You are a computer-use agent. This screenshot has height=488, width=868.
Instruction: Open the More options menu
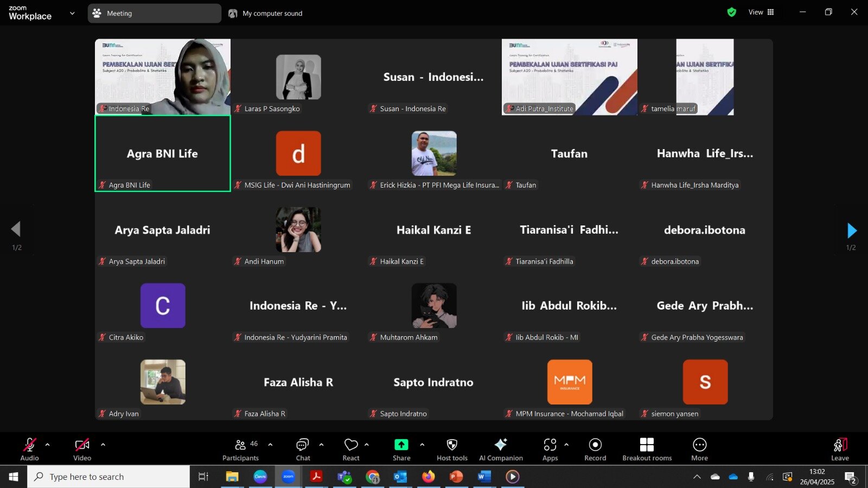click(699, 450)
